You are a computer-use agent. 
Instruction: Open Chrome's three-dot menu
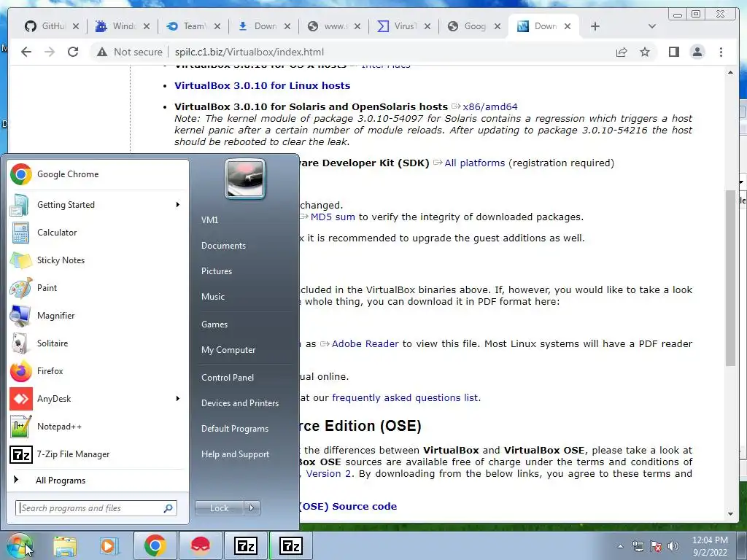pyautogui.click(x=721, y=52)
